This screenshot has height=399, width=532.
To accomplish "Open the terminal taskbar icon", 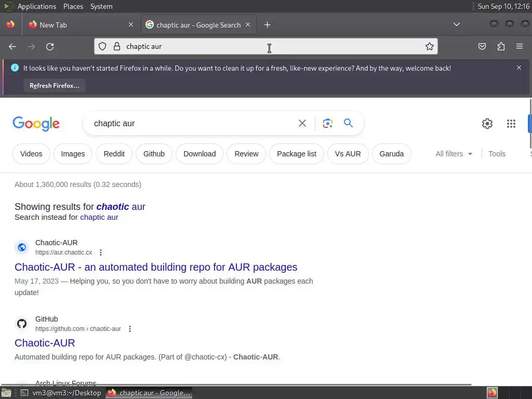I will tap(24, 393).
